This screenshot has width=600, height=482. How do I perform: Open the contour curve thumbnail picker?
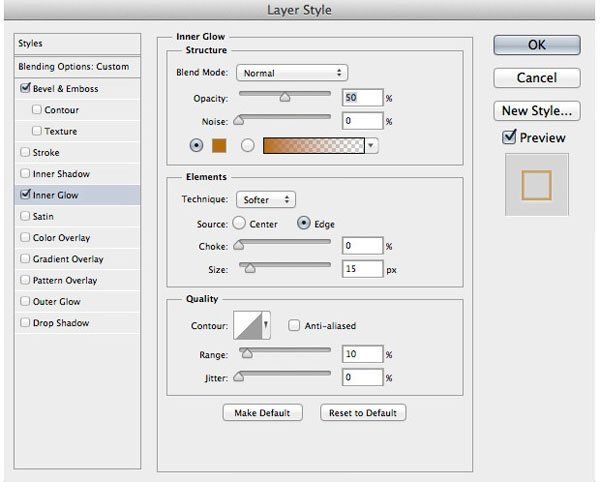pos(248,325)
